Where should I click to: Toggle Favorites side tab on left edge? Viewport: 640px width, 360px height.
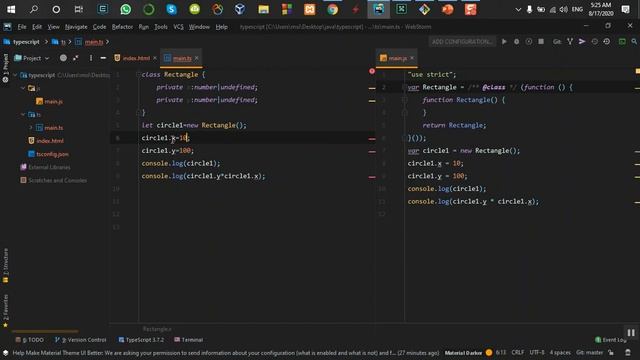[5, 311]
